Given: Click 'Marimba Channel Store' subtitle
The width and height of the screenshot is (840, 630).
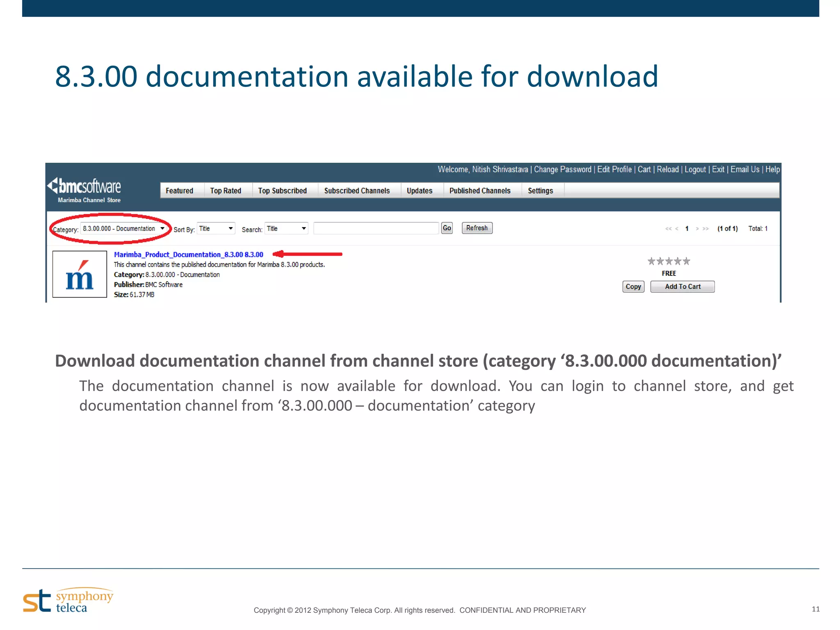Looking at the screenshot, I should (89, 200).
